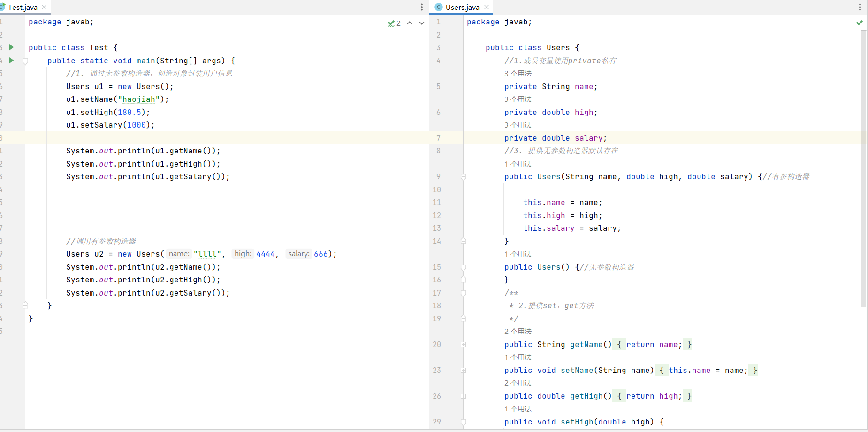Open the inspections widget showing 2 typos
The height and width of the screenshot is (432, 868).
394,23
